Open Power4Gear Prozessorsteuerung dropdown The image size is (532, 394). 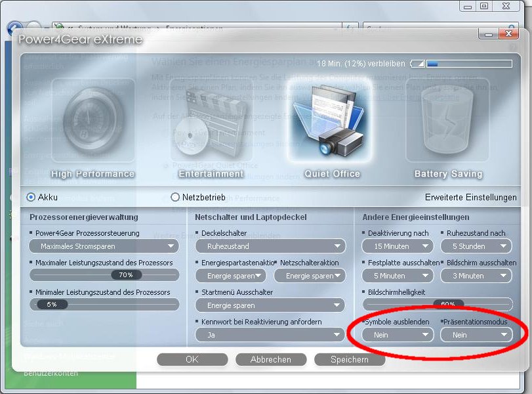pyautogui.click(x=104, y=246)
